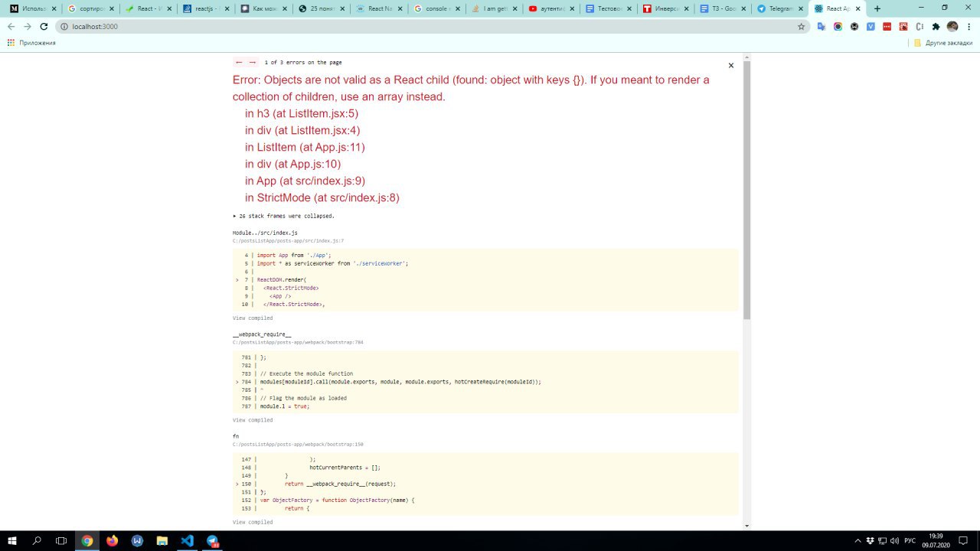Open the Chrome three-dot menu
This screenshot has width=980, height=551.
pyautogui.click(x=969, y=26)
